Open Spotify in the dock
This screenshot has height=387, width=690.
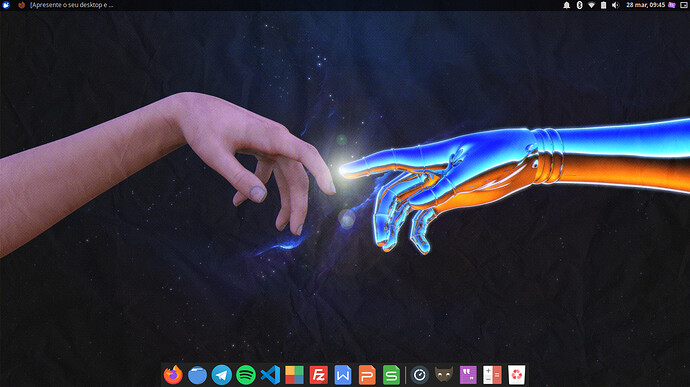pyautogui.click(x=246, y=375)
